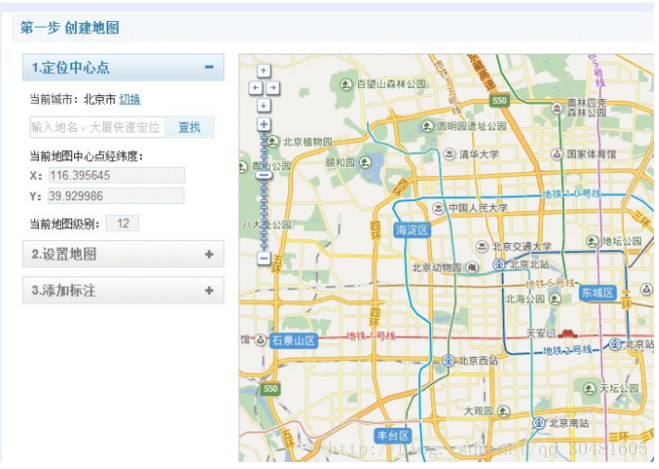Click the 北海公园 park icon
Image resolution: width=659 pixels, height=469 pixels.
556,299
